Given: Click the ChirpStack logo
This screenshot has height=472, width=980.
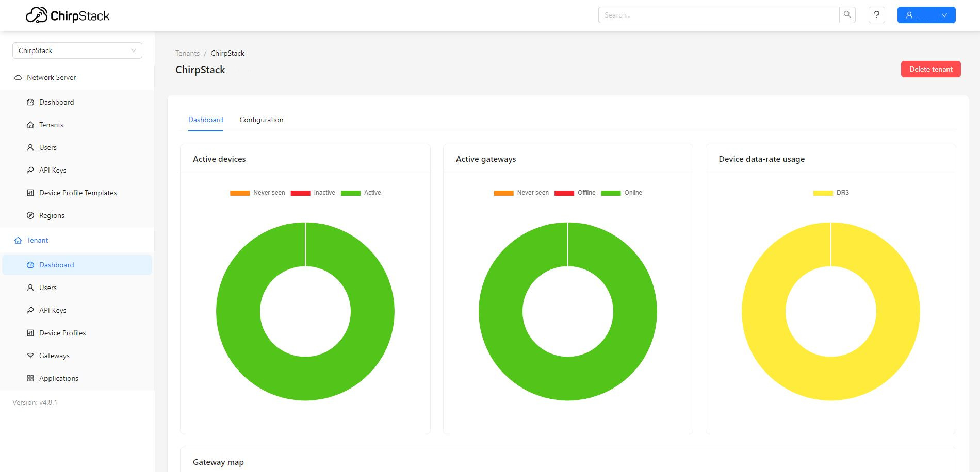Looking at the screenshot, I should click(x=68, y=15).
